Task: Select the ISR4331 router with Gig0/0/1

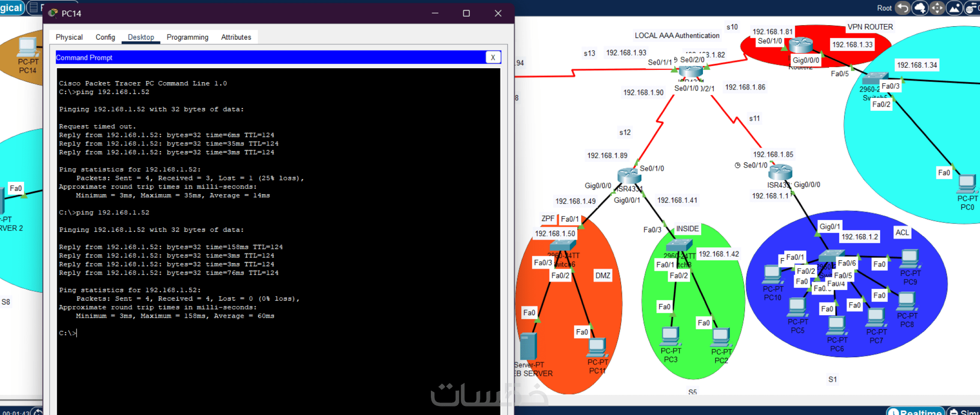Action: (629, 176)
